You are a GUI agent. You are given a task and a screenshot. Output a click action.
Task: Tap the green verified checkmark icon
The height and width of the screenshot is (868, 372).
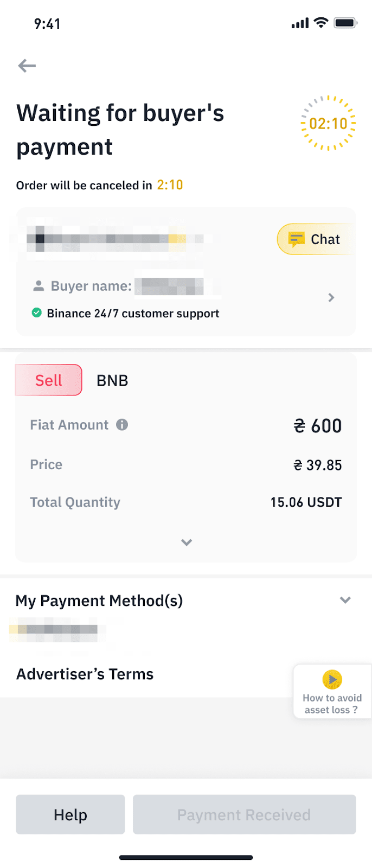tap(37, 312)
